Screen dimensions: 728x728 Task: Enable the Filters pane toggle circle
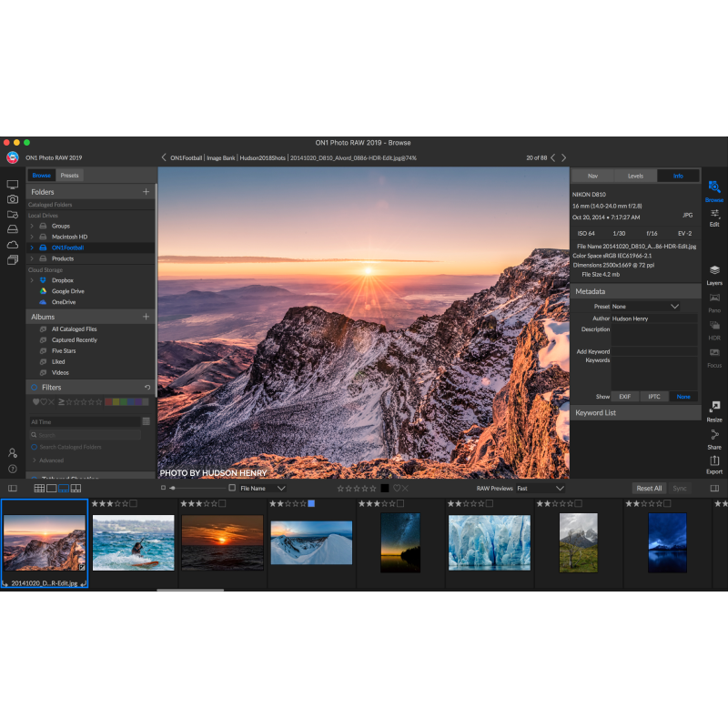point(34,388)
